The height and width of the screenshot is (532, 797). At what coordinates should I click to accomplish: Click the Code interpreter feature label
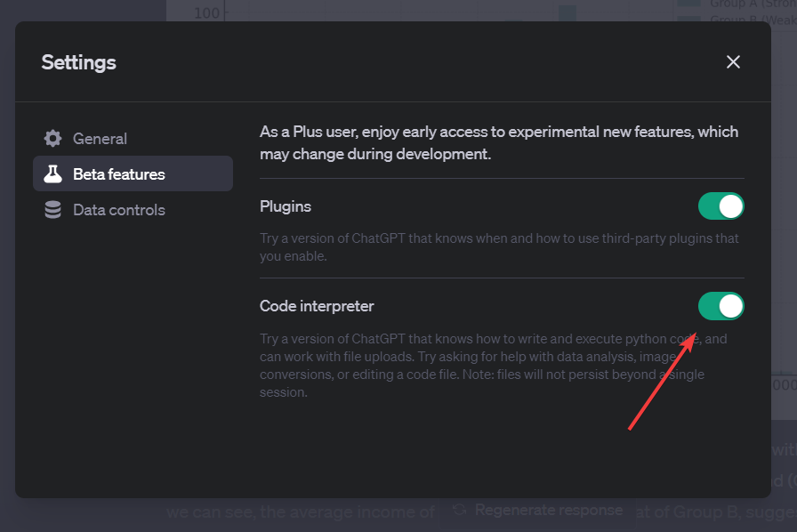point(317,306)
